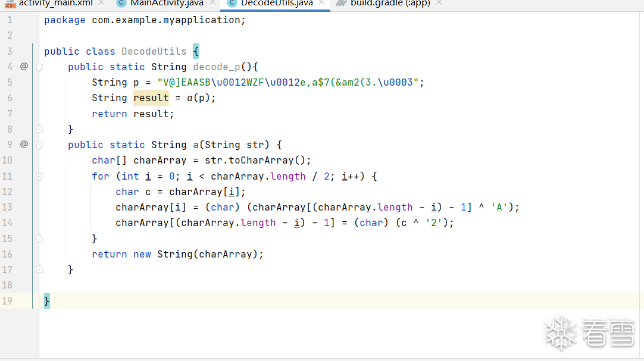Click charArray.length on line 11
Viewport: 644px width, 361px height.
(258, 177)
